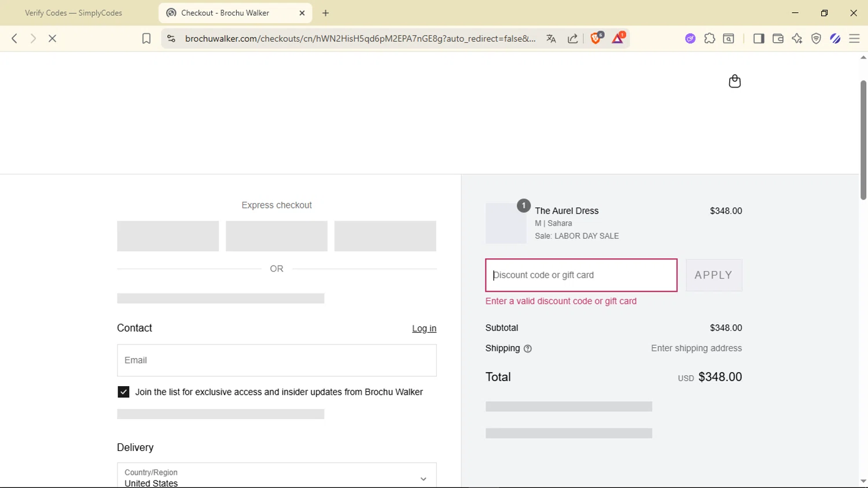868x488 pixels.
Task: Click the middle express checkout placeholder button
Action: tap(277, 236)
